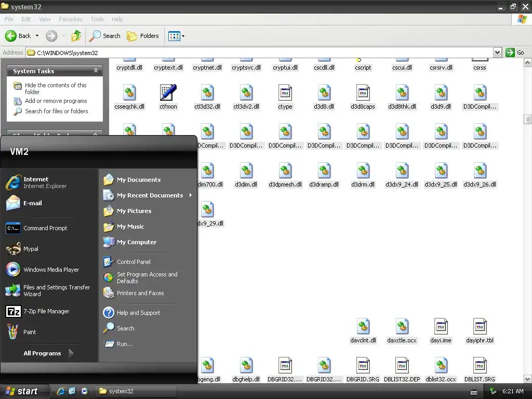Open the Back history dropdown arrow

pos(37,36)
